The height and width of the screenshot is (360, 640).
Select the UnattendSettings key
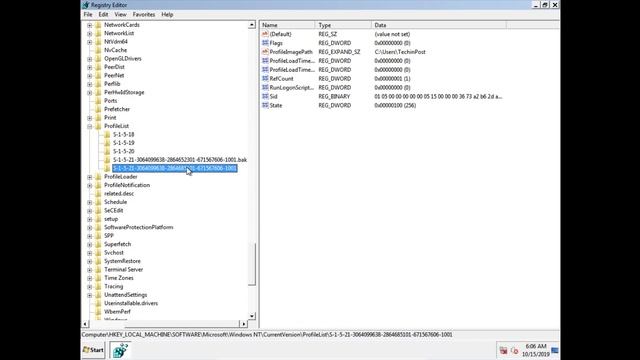point(125,295)
